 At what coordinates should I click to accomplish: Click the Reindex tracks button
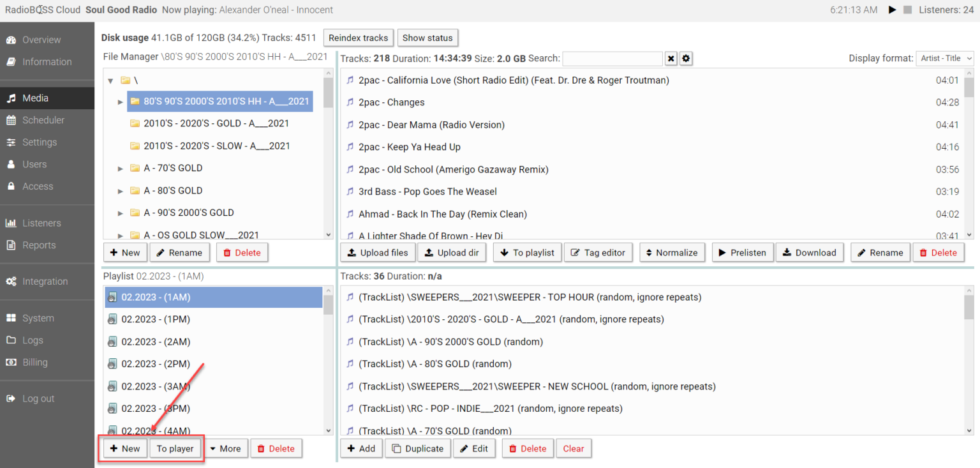[x=358, y=38]
